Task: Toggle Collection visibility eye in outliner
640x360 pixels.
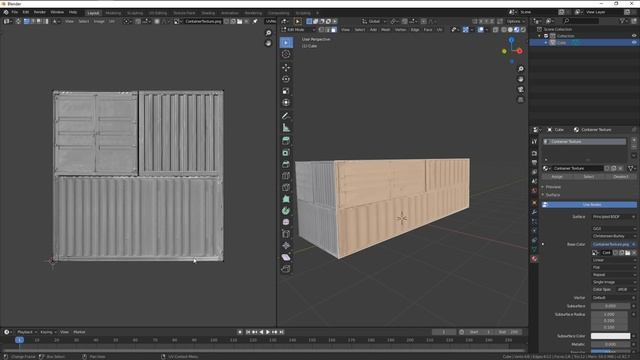Action: [634, 36]
